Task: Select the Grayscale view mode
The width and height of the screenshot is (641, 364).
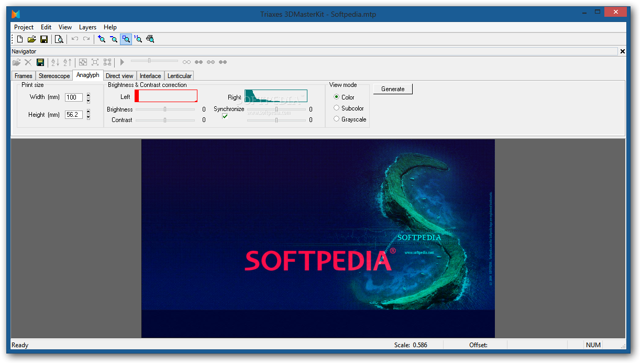Action: pos(337,119)
